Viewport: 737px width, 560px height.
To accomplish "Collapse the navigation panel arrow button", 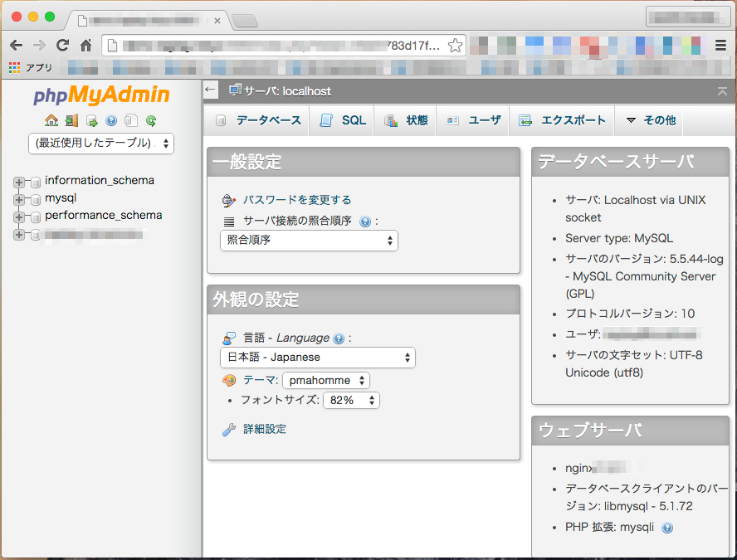I will point(211,90).
